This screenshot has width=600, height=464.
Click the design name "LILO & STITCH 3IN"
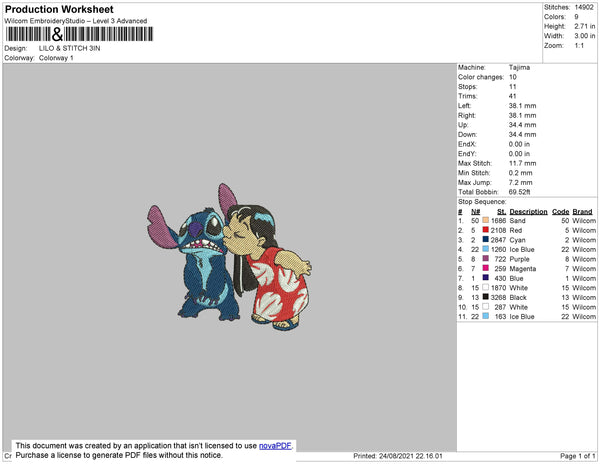70,48
